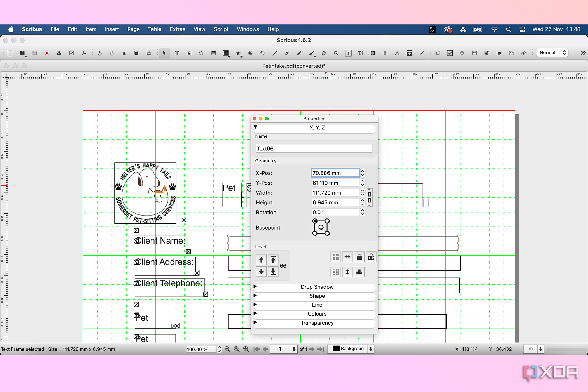The image size is (588, 392).
Task: Toggle the lock item button in Level section
Action: click(x=359, y=257)
